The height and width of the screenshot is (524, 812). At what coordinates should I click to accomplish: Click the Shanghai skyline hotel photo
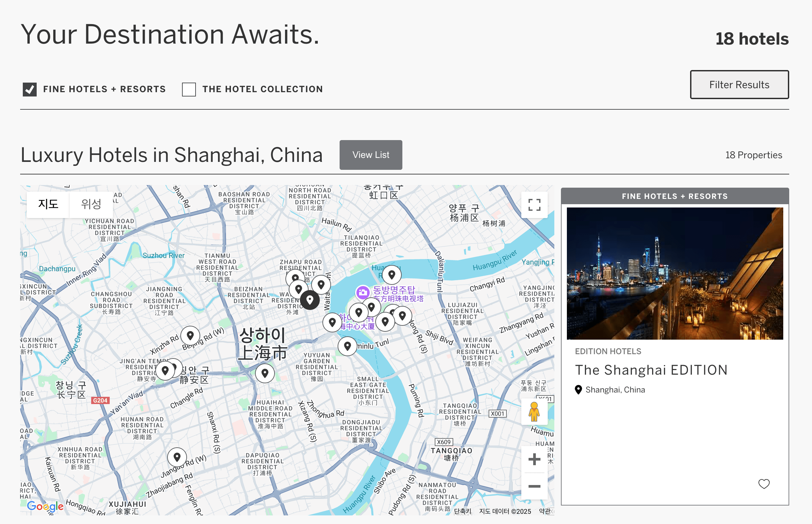click(675, 273)
